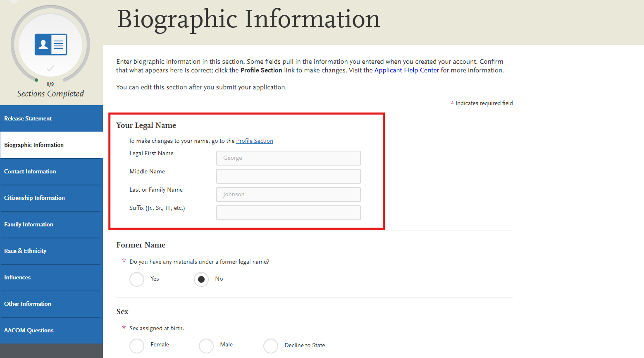
Task: Select Decline to State for sex
Action: (271, 346)
